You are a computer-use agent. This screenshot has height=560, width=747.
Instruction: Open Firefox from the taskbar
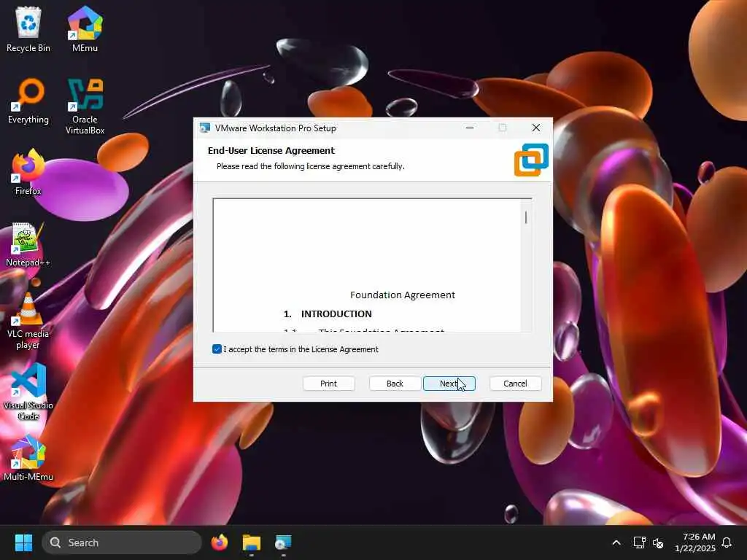coord(219,542)
